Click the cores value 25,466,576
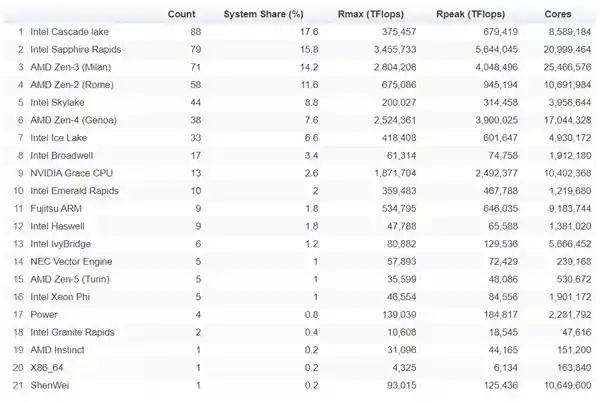The width and height of the screenshot is (600, 402). [567, 67]
